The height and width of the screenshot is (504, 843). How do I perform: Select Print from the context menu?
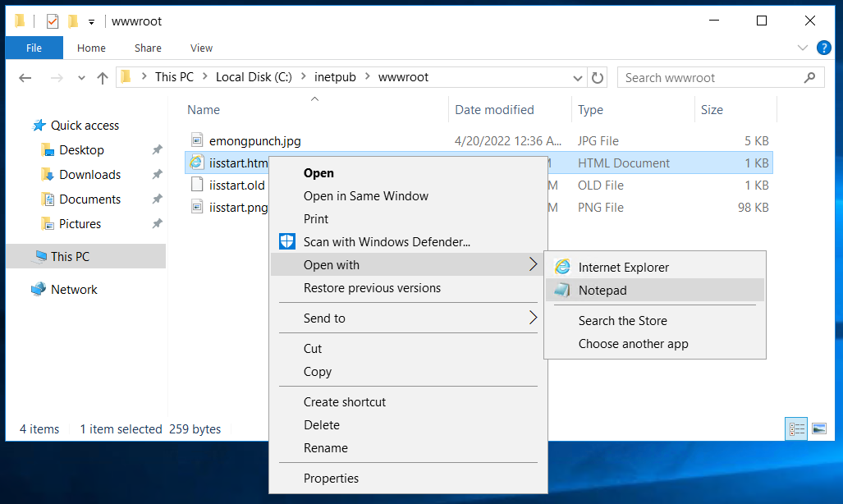pyautogui.click(x=408, y=219)
